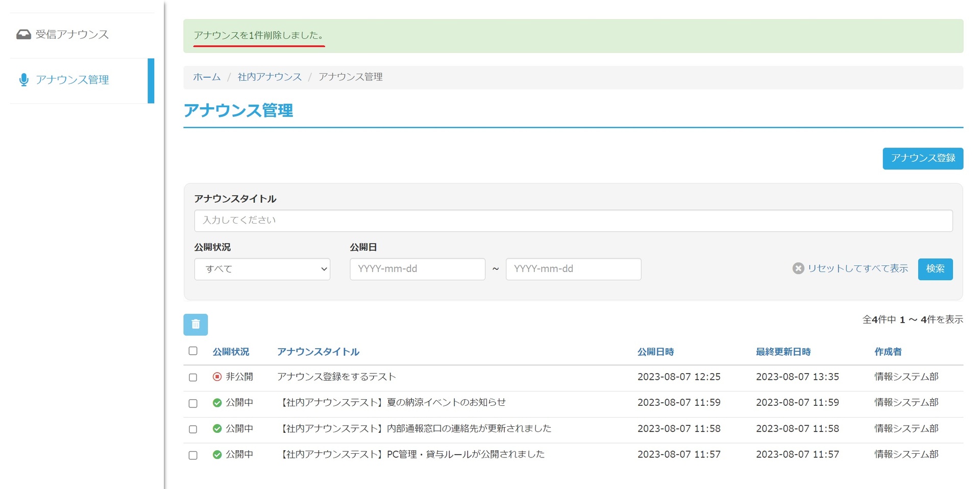Click title アナウンス登録をするテスト
The height and width of the screenshot is (489, 980).
coord(336,377)
